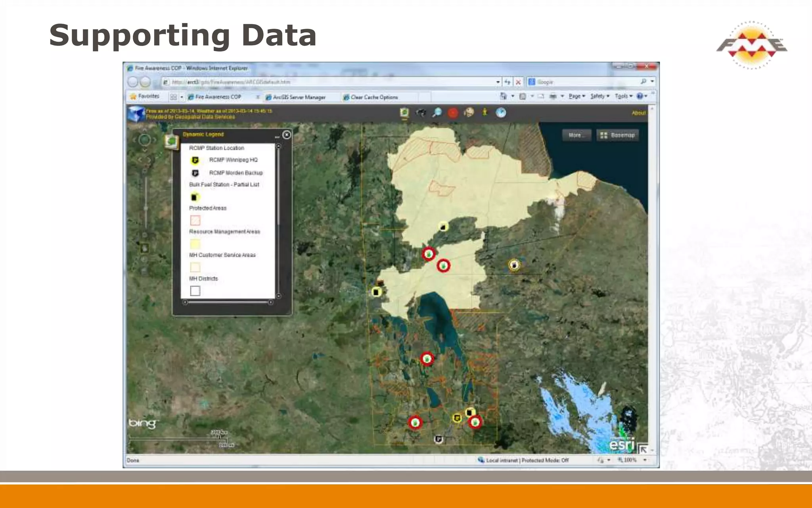Click the browser Forward button
The image size is (812, 508).
point(146,82)
